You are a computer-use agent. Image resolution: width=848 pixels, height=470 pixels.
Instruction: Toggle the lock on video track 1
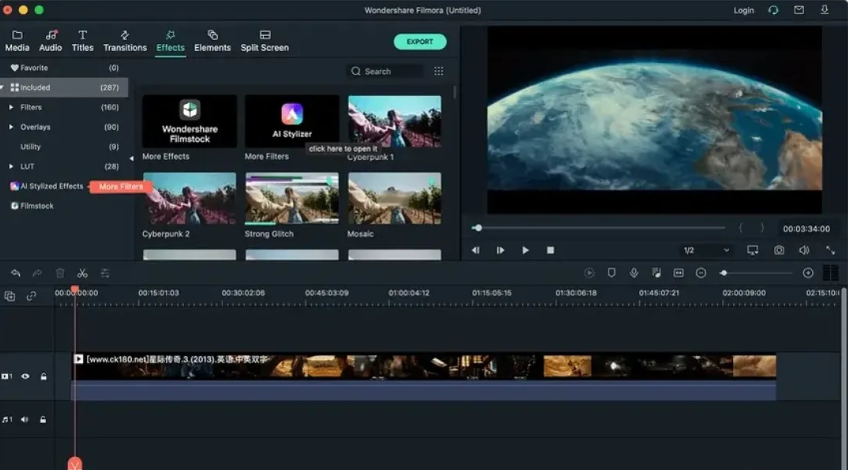tap(43, 377)
